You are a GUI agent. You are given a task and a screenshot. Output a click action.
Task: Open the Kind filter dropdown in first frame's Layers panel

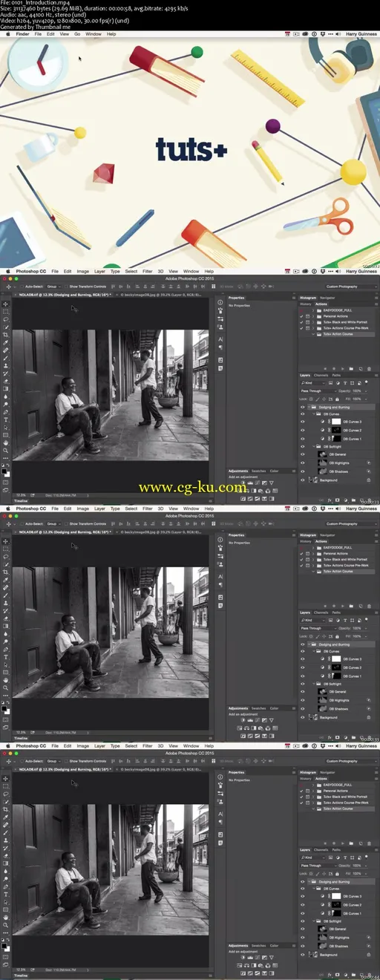[313, 383]
